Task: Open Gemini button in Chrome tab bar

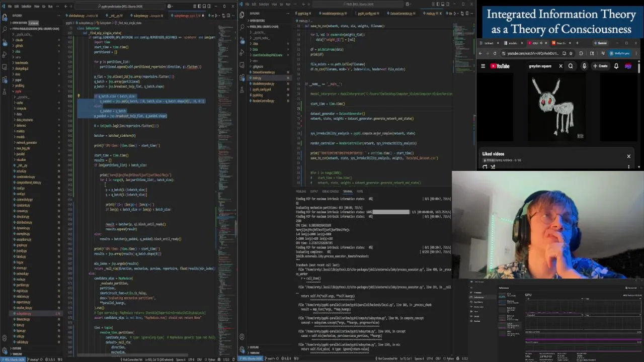Action: click(x=601, y=43)
